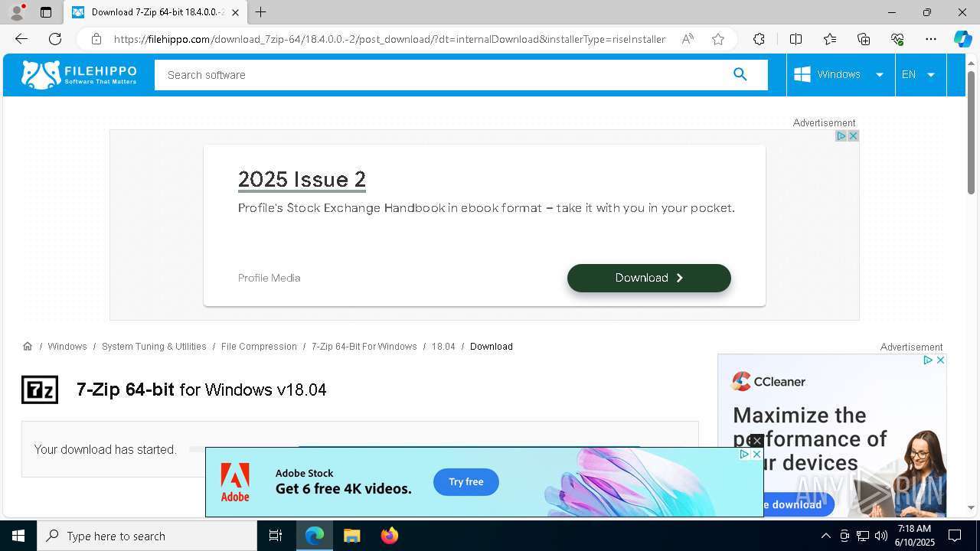Viewport: 980px width, 551px height.
Task: Dismiss the Adobe Stock overlay with black X
Action: (756, 441)
